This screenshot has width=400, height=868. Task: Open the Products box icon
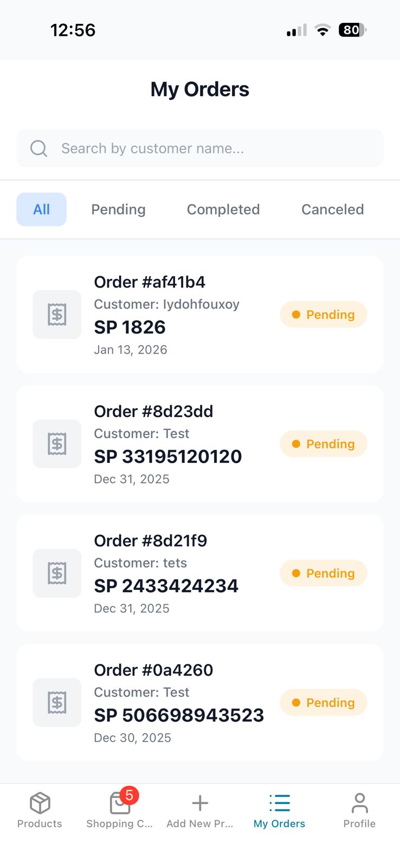click(x=40, y=803)
